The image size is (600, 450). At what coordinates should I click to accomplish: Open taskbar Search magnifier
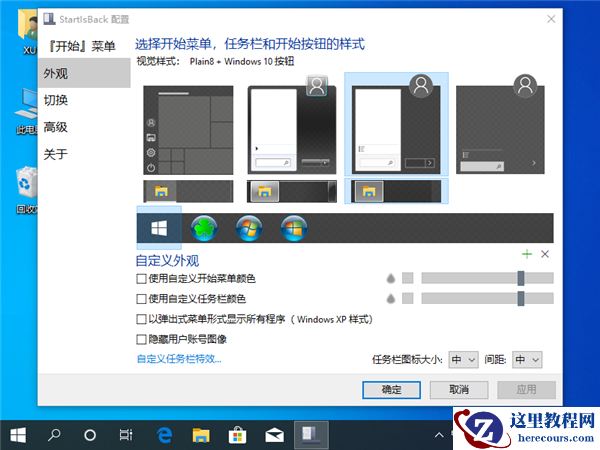coord(54,435)
